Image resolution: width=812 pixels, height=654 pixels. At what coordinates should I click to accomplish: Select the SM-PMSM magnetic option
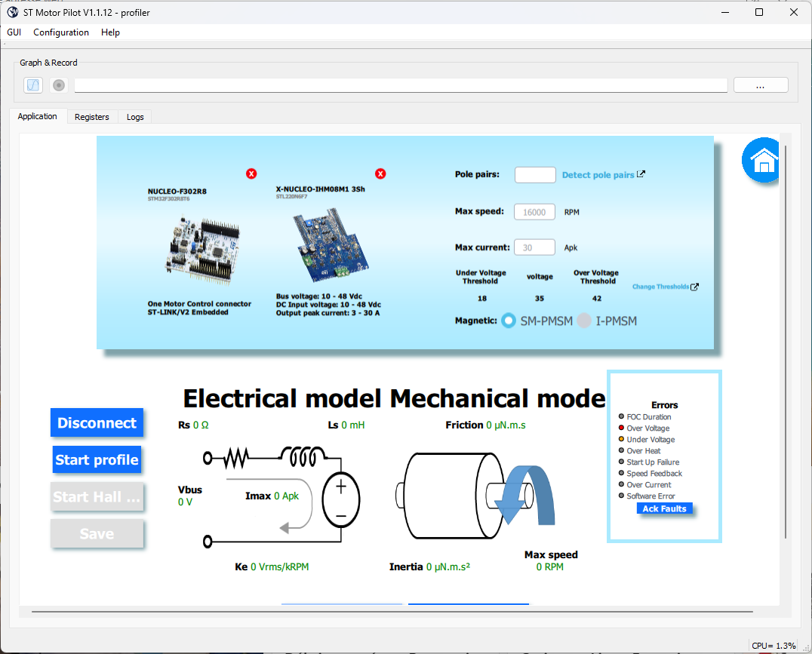coord(508,321)
